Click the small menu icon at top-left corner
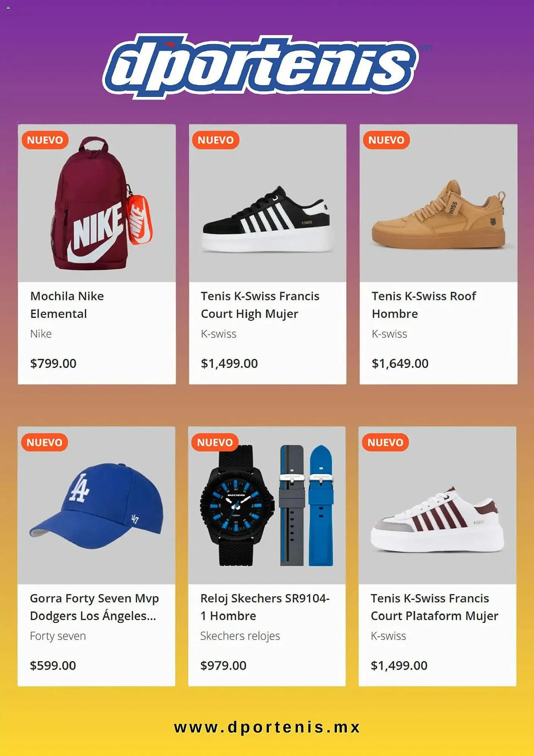The width and height of the screenshot is (534, 756). click(8, 8)
